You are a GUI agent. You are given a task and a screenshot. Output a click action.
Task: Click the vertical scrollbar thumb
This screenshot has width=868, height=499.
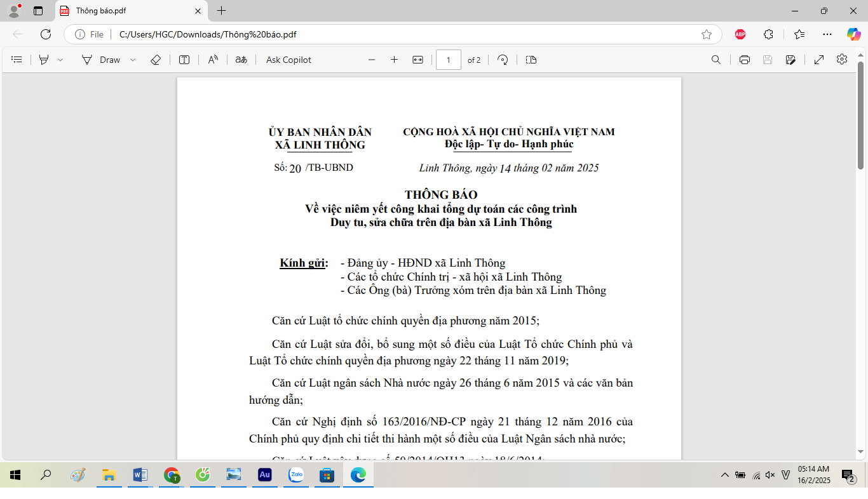point(861,115)
